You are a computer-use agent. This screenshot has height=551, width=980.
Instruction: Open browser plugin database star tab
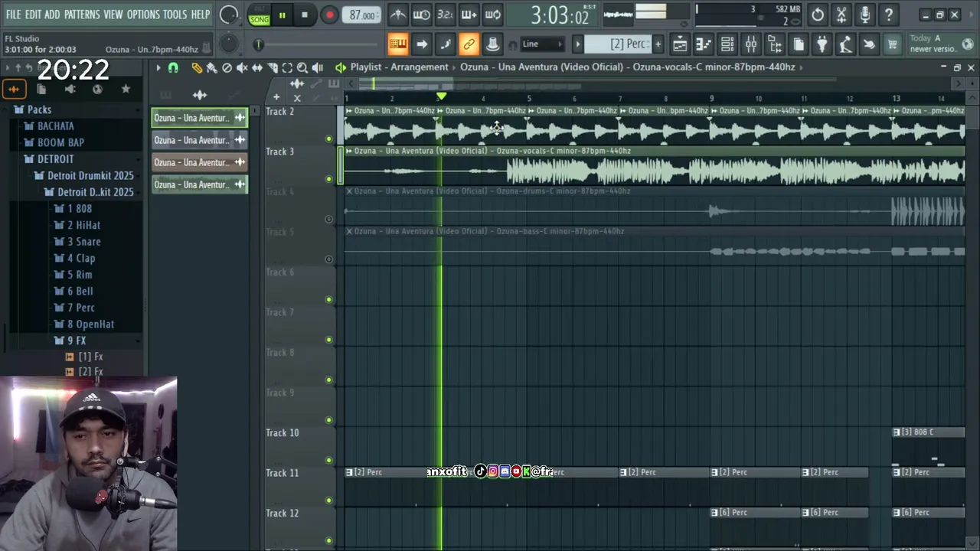pyautogui.click(x=126, y=90)
